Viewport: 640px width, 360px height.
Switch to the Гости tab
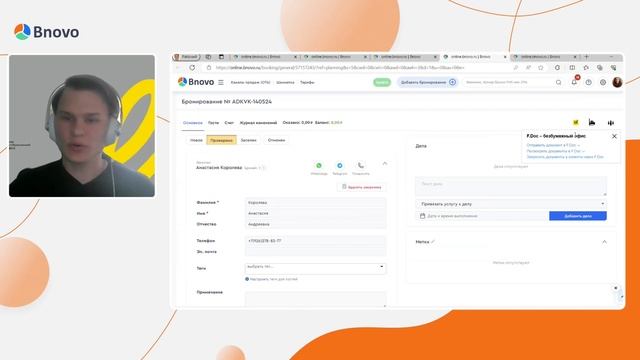tap(213, 122)
